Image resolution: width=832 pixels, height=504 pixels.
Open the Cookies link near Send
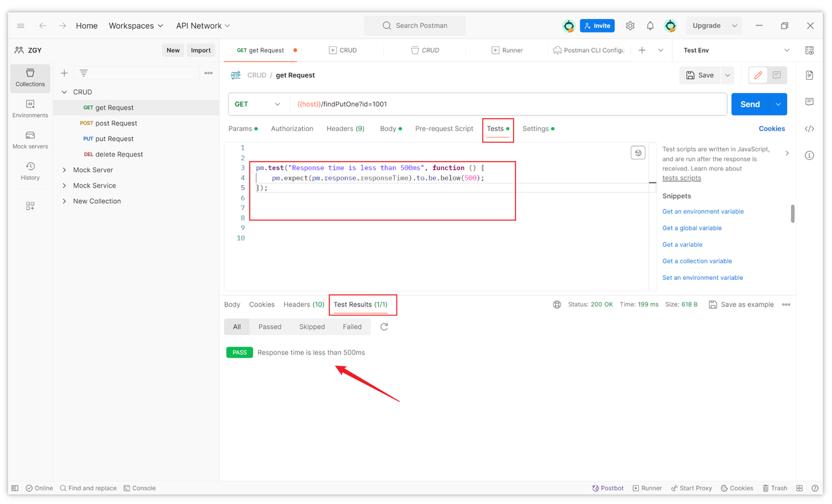coord(772,129)
